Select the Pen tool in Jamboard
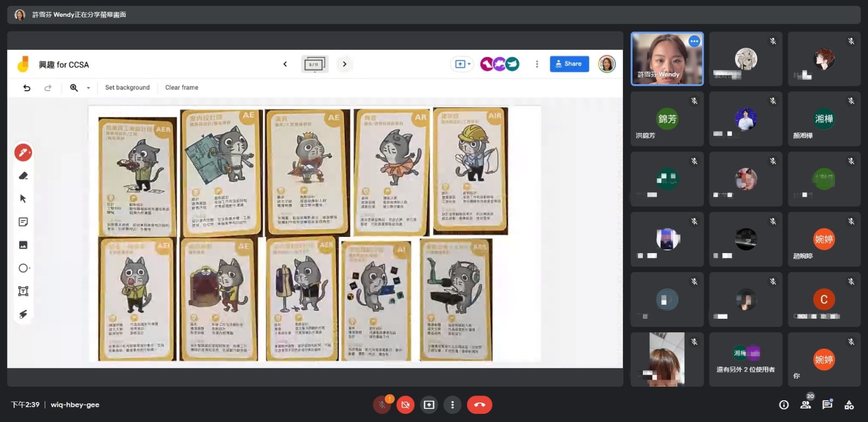 23,153
